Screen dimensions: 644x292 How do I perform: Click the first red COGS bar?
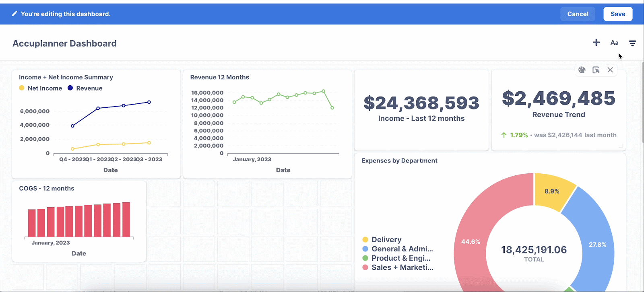[32, 223]
